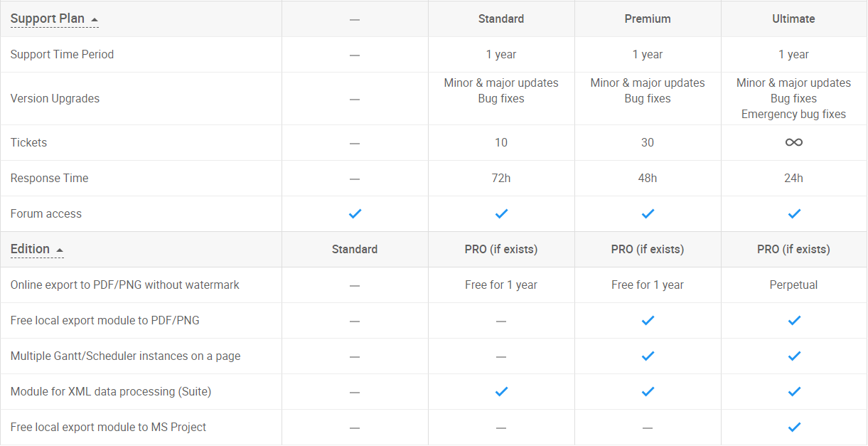Collapse the Support Plan section arrow
The height and width of the screenshot is (446, 868).
(x=94, y=19)
